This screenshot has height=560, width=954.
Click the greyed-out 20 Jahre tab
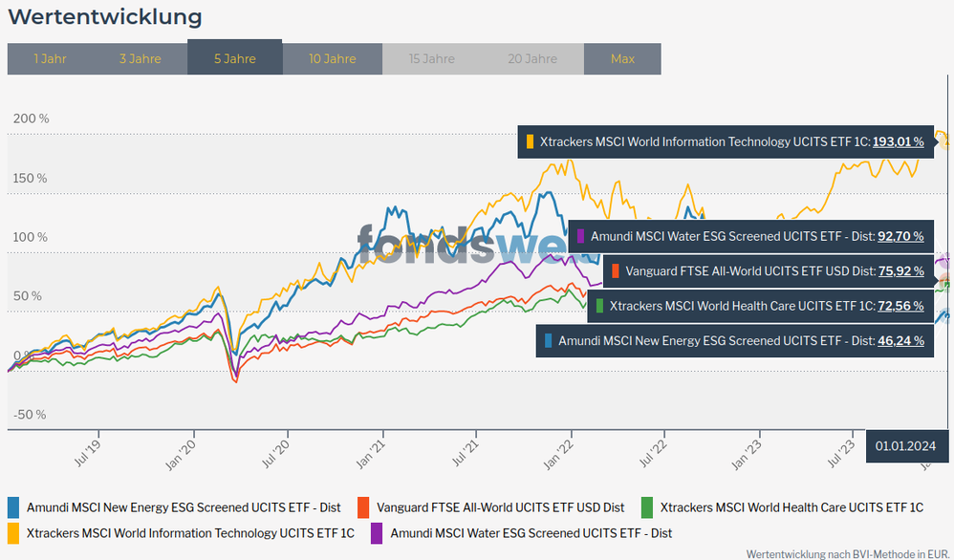[533, 59]
